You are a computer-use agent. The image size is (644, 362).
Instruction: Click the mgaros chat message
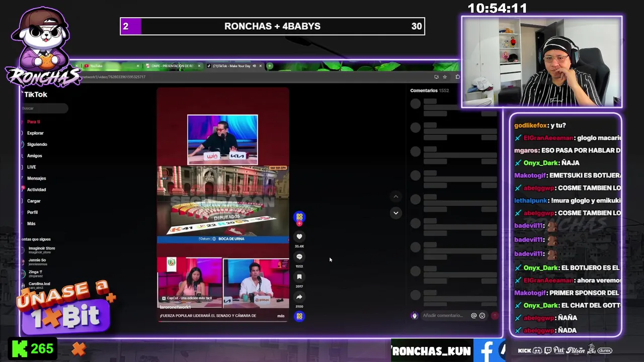(567, 150)
